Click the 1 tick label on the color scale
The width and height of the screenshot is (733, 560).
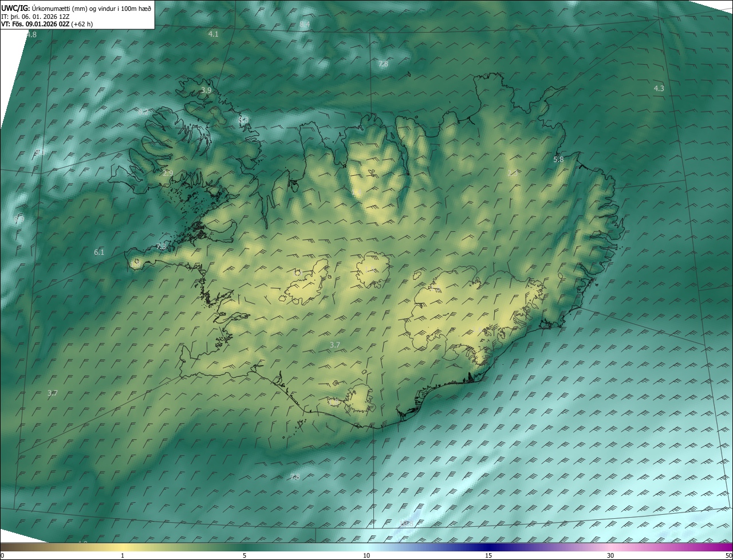click(123, 556)
